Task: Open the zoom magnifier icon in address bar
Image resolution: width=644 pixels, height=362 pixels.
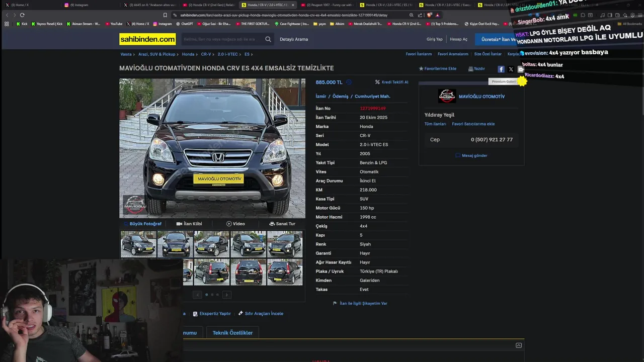Action: click(412, 15)
